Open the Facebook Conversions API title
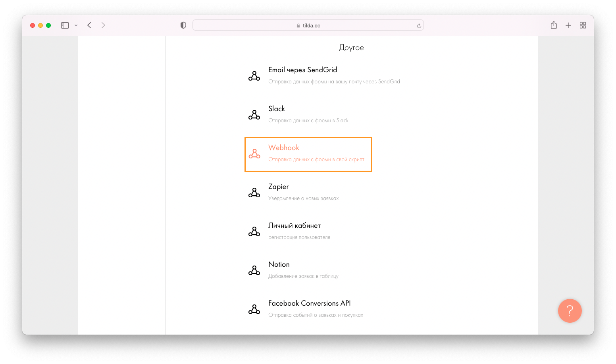 (310, 303)
